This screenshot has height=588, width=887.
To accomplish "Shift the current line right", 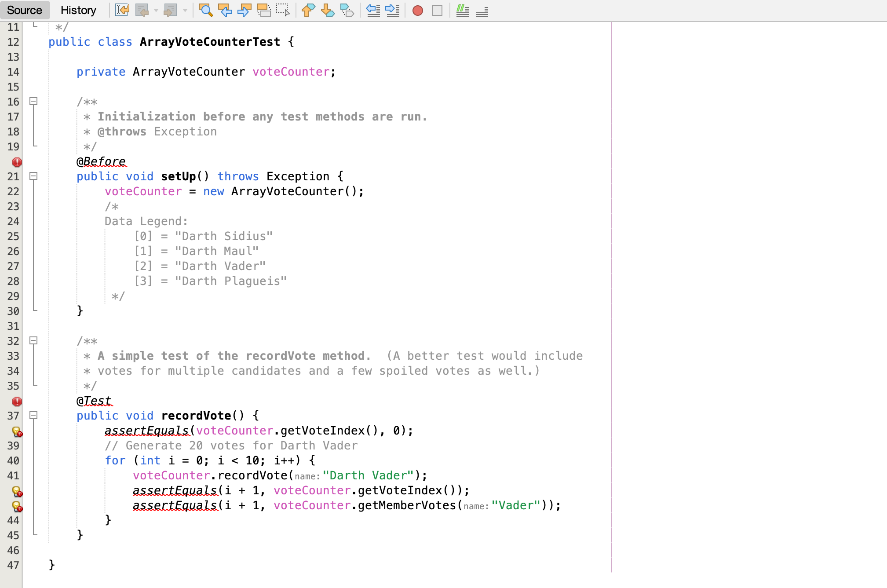I will 393,11.
